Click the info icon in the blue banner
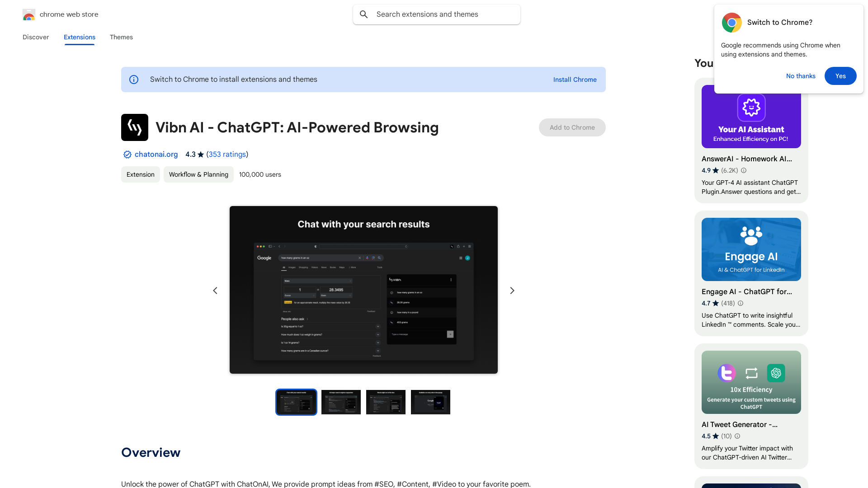 pyautogui.click(x=134, y=80)
